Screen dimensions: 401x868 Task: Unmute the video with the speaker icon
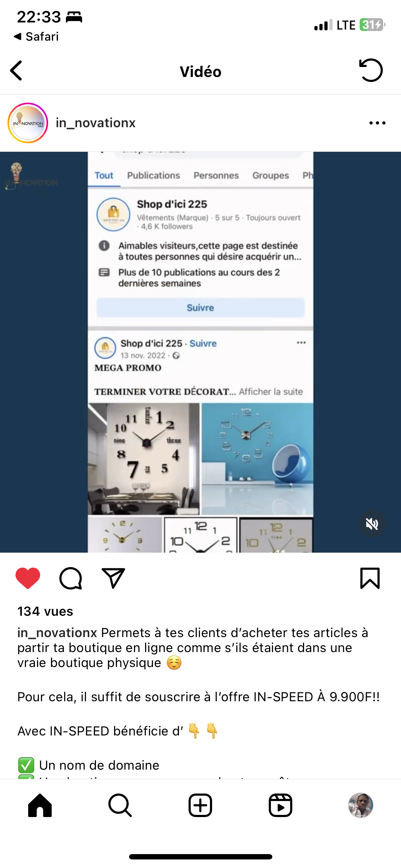point(372,524)
